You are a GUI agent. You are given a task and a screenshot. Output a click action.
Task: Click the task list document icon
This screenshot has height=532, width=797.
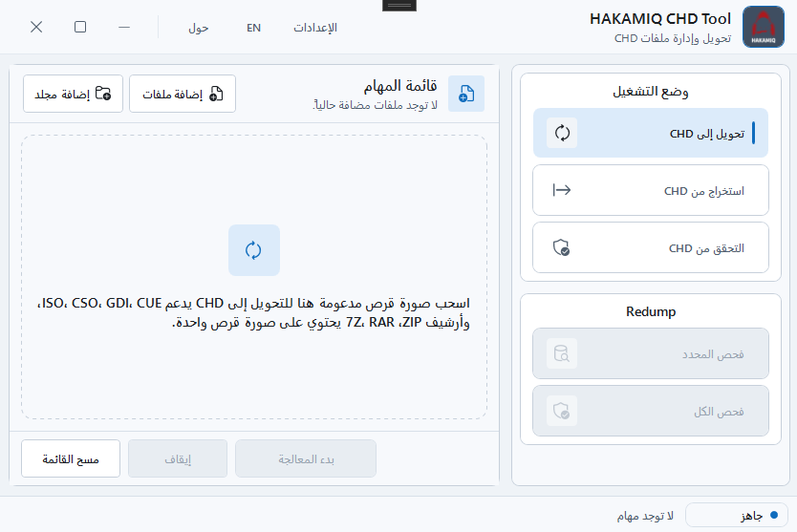click(466, 94)
